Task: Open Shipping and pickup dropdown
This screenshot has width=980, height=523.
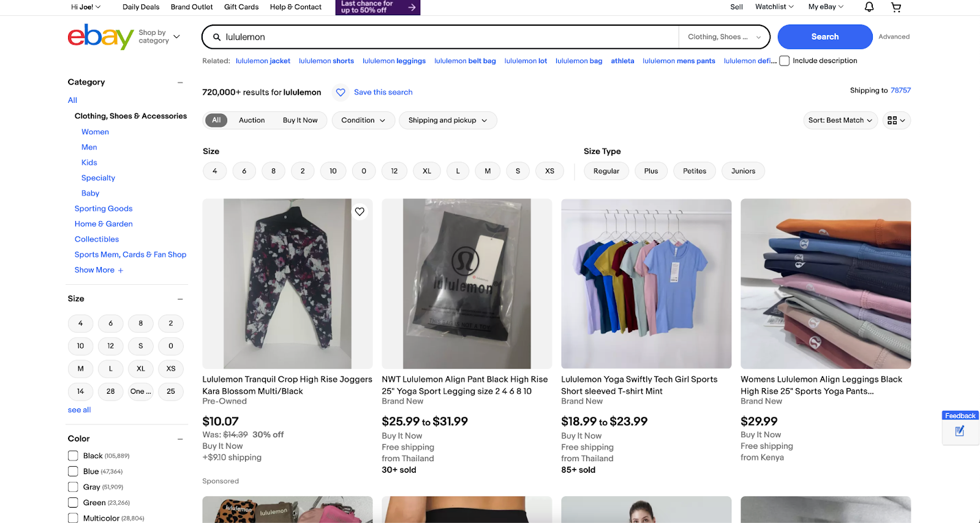Action: pos(448,121)
